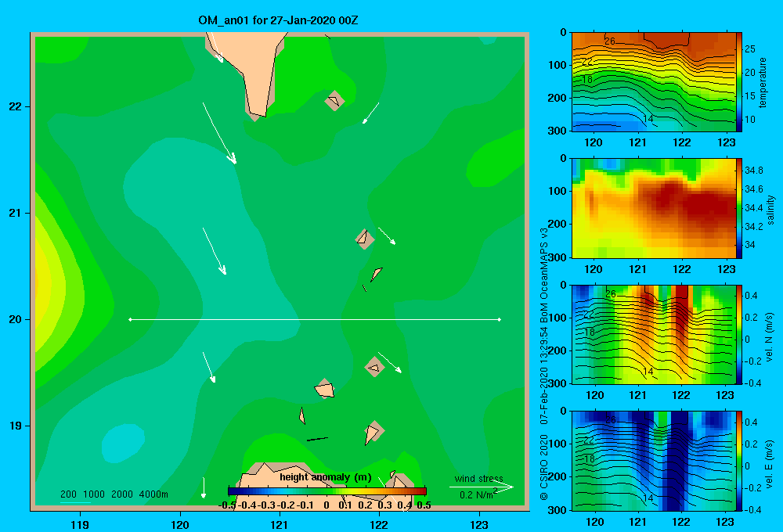The height and width of the screenshot is (532, 783).
Task: Click the depth label 300 on the salinity plot
Action: (x=557, y=257)
